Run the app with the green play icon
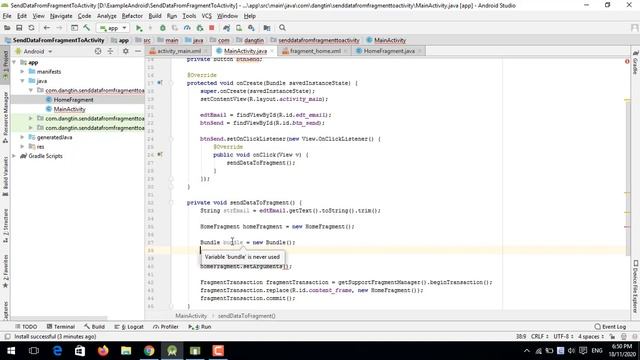This screenshot has width=640, height=360. tap(139, 28)
